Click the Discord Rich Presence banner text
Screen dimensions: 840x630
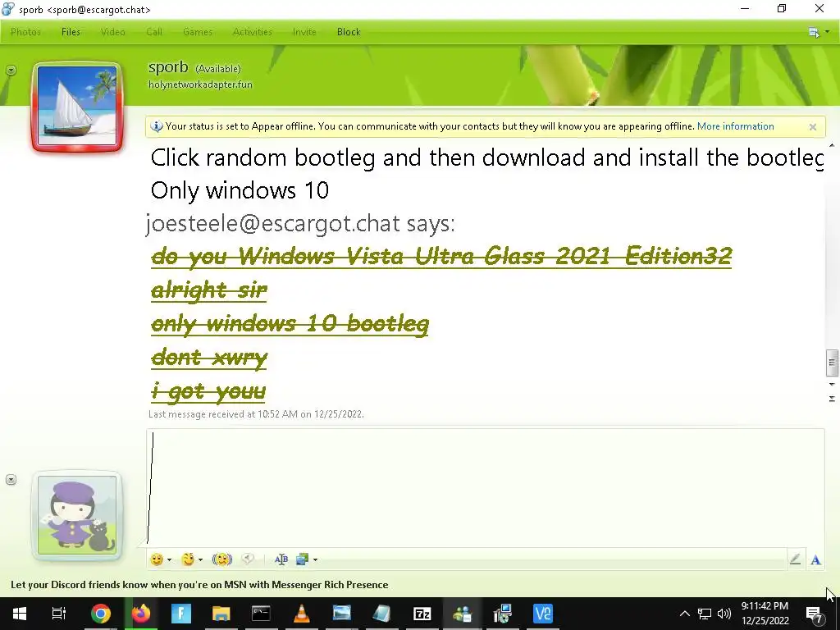(x=199, y=584)
